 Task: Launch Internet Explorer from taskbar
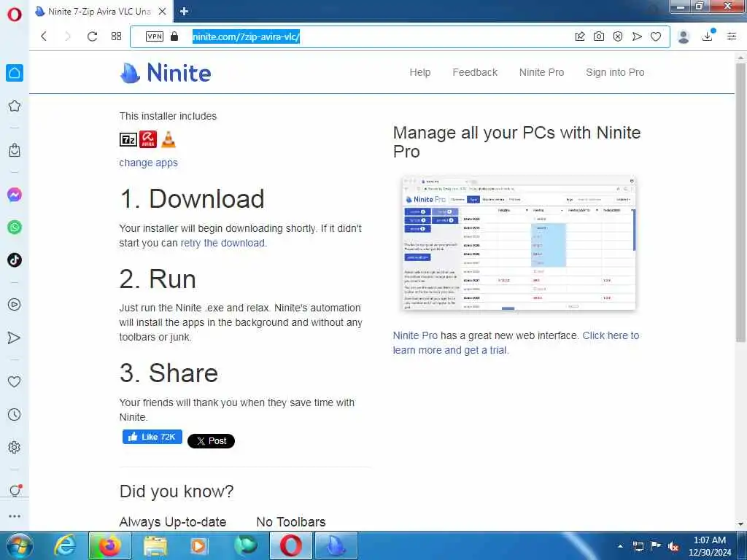[64, 545]
